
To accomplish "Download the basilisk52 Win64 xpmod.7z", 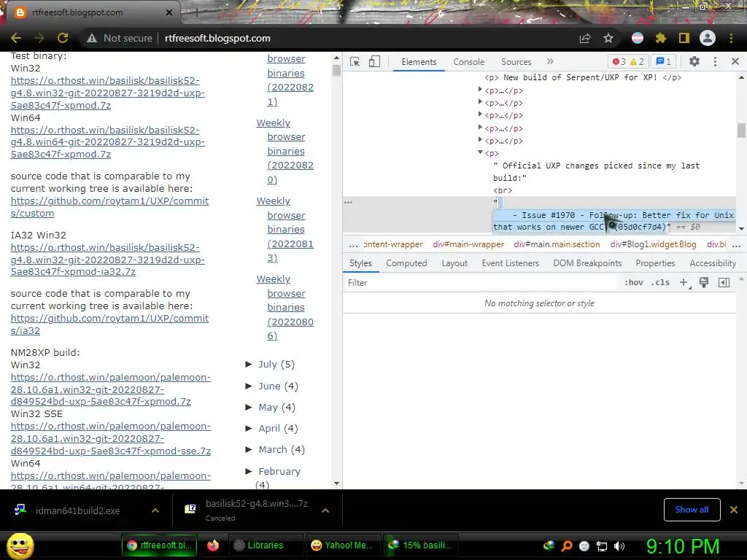I will coord(108,142).
